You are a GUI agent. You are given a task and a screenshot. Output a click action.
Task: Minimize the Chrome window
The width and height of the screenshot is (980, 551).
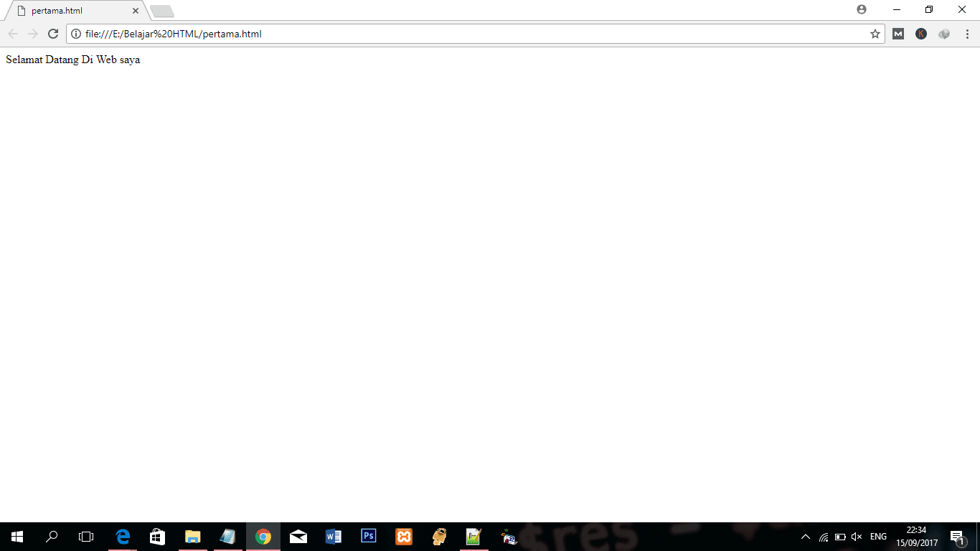897,9
